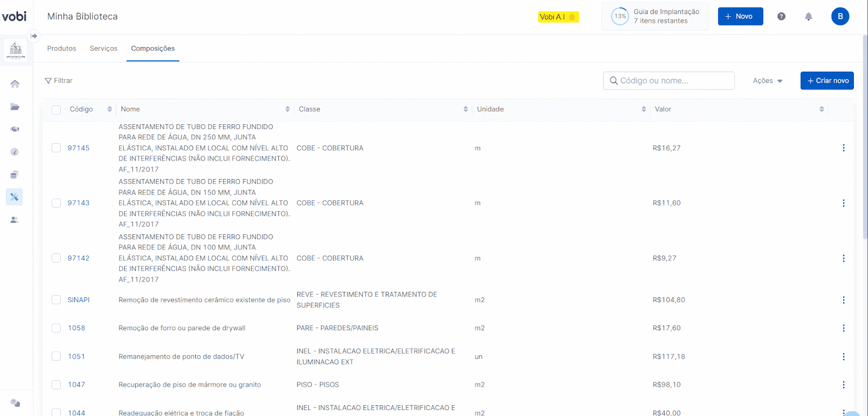Viewport: 868px width, 416px height.
Task: Click the R$104,80 value cell
Action: tap(669, 300)
